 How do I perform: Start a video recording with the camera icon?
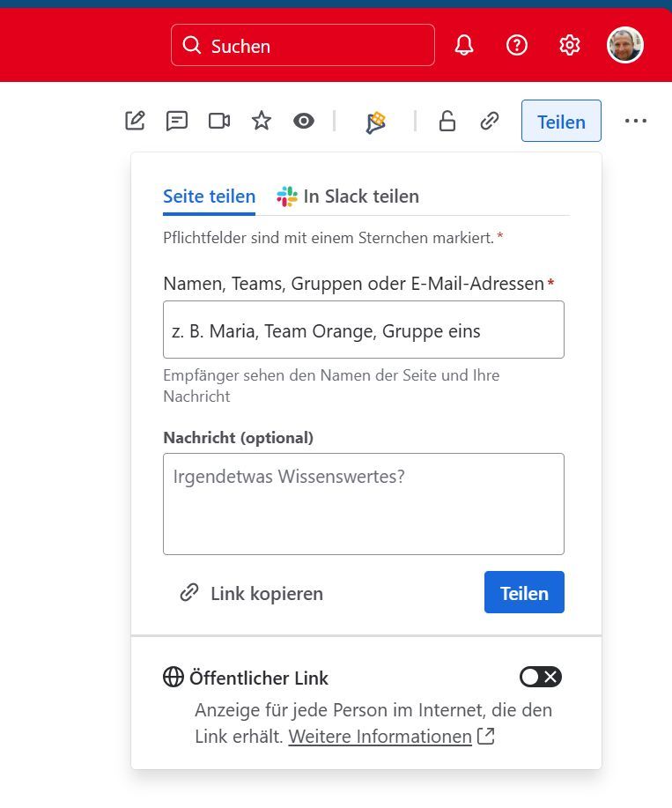(218, 121)
